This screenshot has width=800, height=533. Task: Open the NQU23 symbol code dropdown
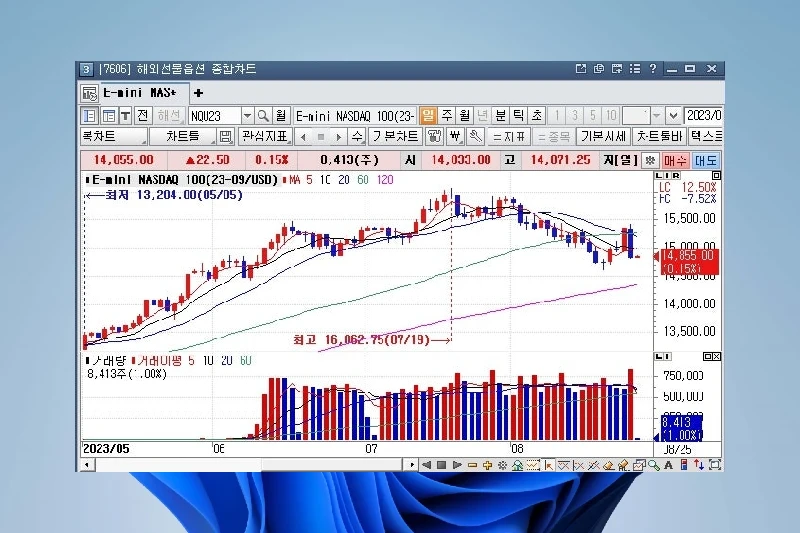[246, 115]
